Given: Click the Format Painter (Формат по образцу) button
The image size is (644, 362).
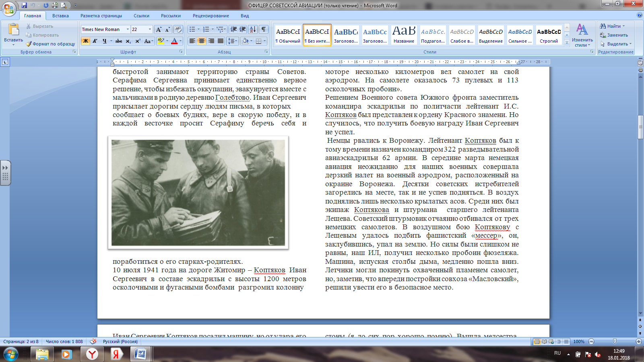Looking at the screenshot, I should 50,44.
